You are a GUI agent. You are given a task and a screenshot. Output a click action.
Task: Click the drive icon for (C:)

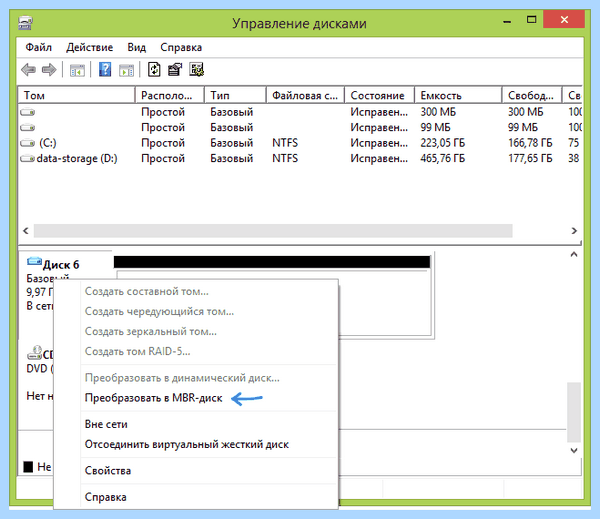pos(28,143)
